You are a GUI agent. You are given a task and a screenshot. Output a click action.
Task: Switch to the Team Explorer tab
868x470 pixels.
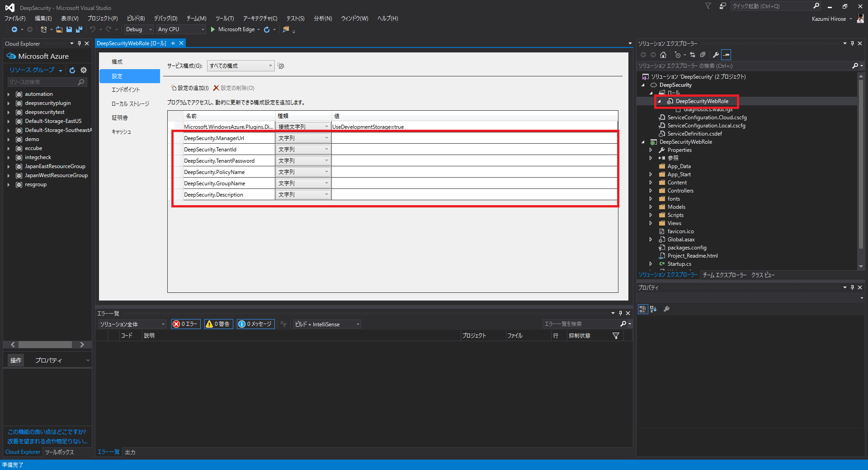pos(724,275)
